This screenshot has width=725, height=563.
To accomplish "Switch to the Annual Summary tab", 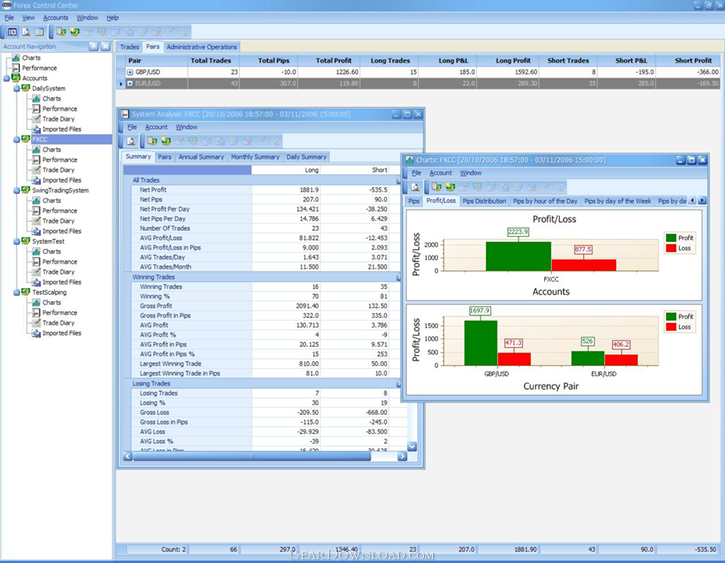I will tap(201, 157).
